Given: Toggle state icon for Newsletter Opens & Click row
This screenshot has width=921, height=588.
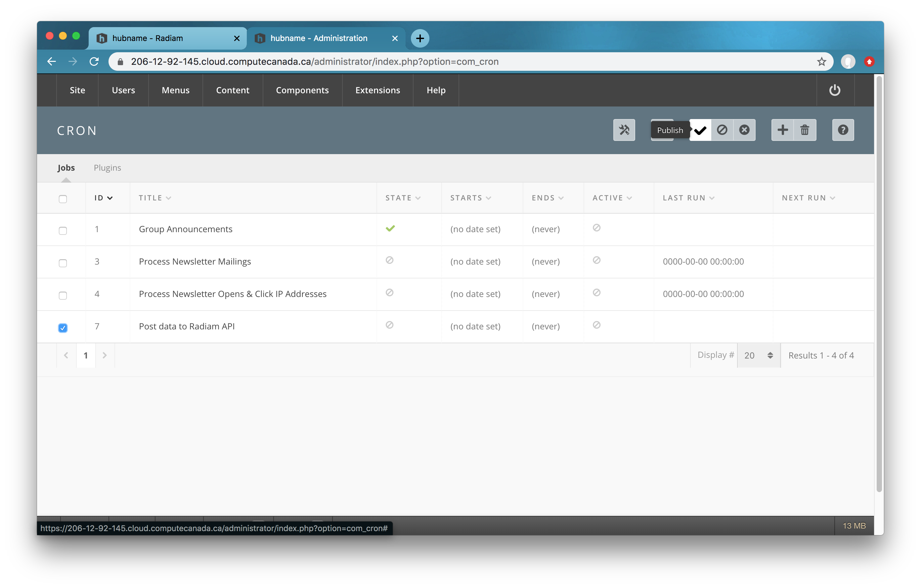Looking at the screenshot, I should click(x=389, y=293).
